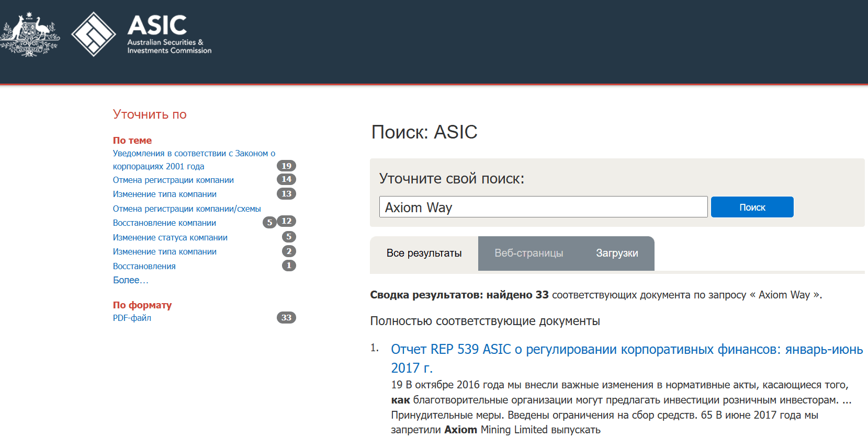Click the Australian coat of arms emblem
Screen dimensions: 868x438
click(30, 34)
